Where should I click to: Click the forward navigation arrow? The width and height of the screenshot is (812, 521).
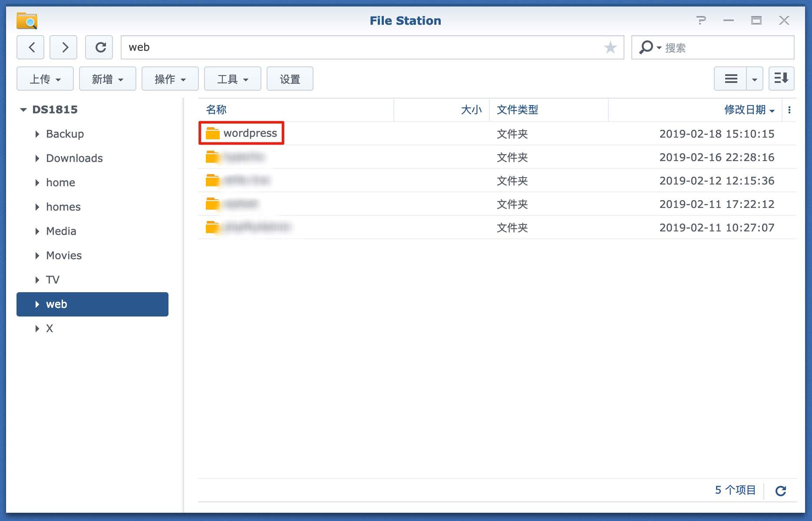(63, 47)
